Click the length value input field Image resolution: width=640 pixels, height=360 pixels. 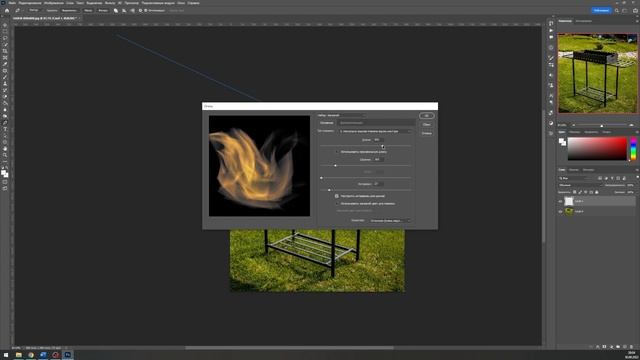(x=378, y=140)
